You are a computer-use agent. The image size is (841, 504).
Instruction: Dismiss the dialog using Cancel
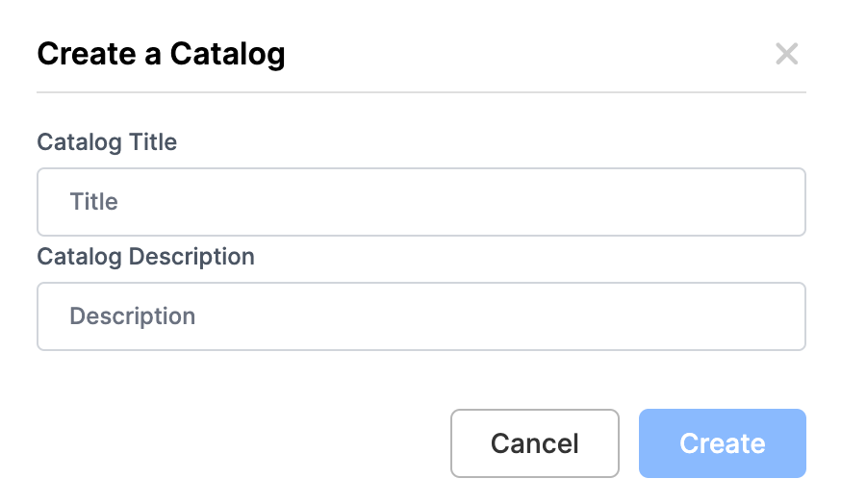coord(534,443)
